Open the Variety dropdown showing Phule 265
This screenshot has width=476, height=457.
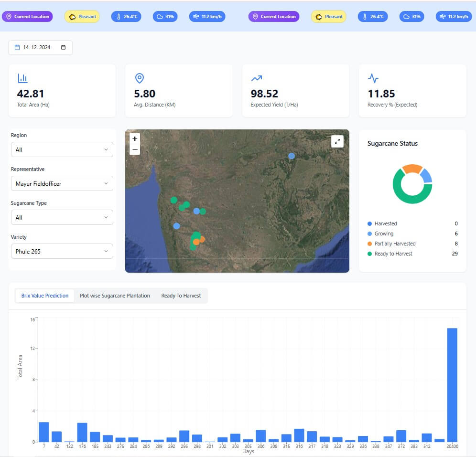[x=62, y=252]
